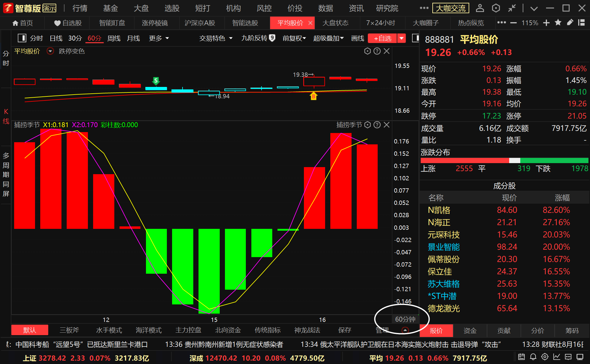Click the +自选 button

[383, 38]
